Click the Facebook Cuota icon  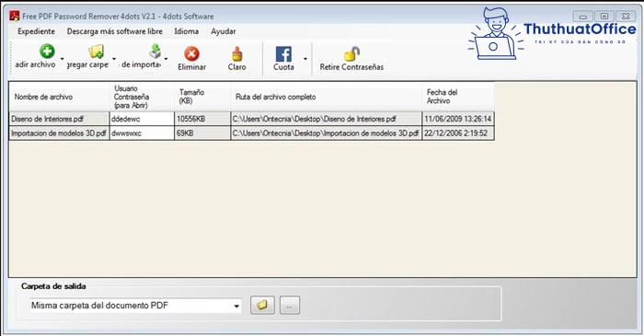point(283,53)
